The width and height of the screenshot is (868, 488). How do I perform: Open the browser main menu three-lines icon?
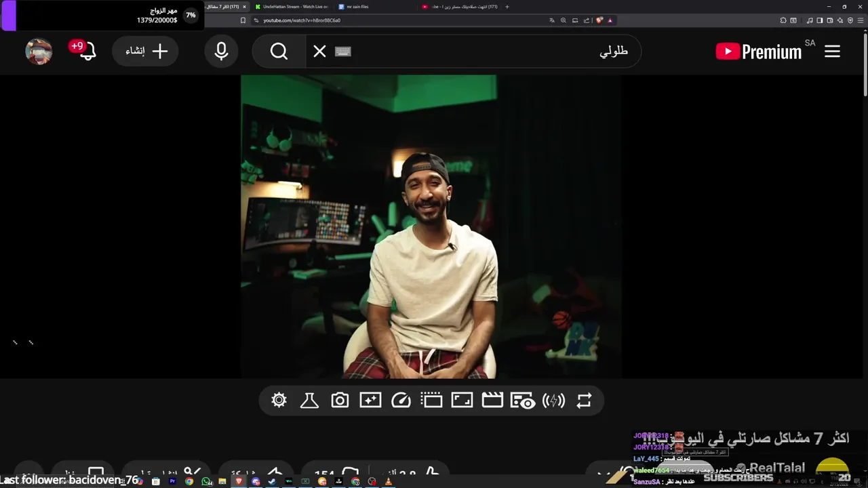(x=861, y=20)
